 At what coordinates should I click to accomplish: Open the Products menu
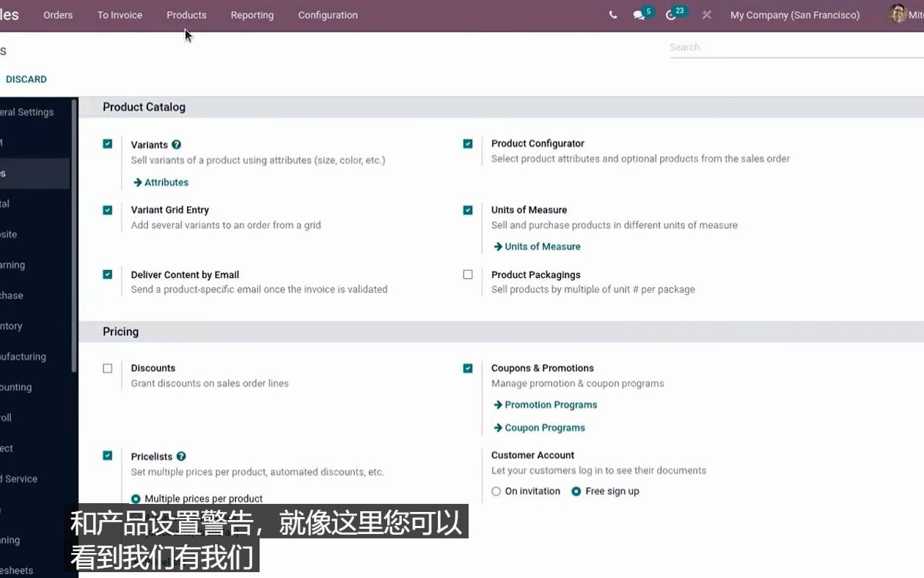pos(186,15)
